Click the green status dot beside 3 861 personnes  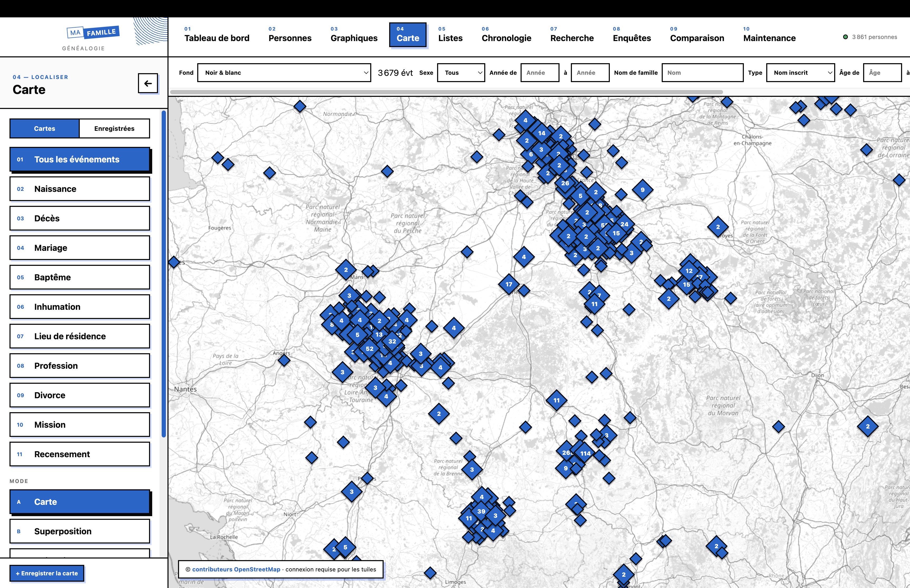pos(845,37)
